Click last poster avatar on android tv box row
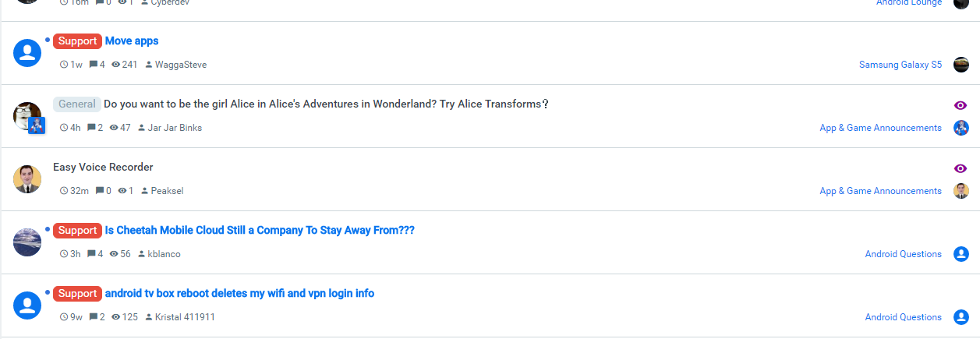This screenshot has width=980, height=339. click(961, 317)
